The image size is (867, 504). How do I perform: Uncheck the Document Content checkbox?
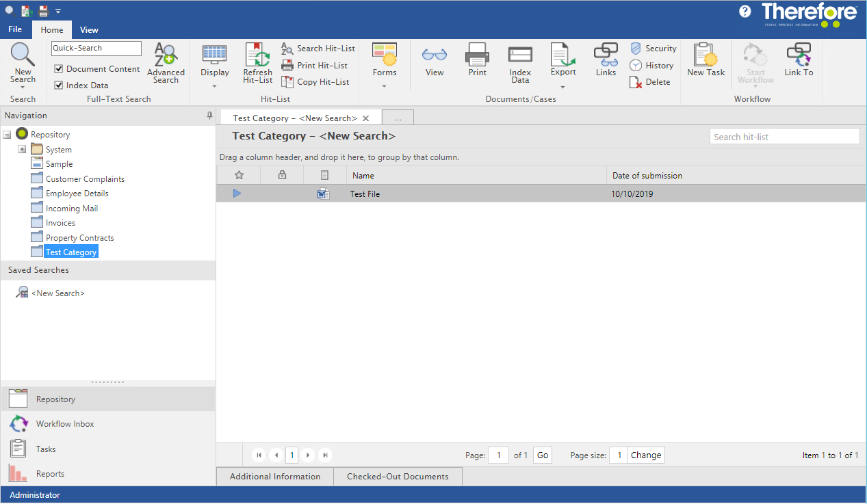(x=60, y=68)
